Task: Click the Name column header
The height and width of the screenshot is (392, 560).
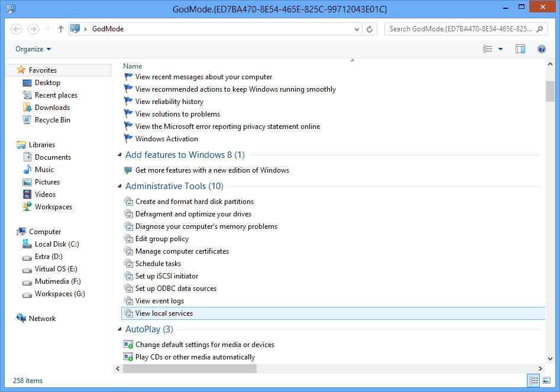Action: point(132,66)
